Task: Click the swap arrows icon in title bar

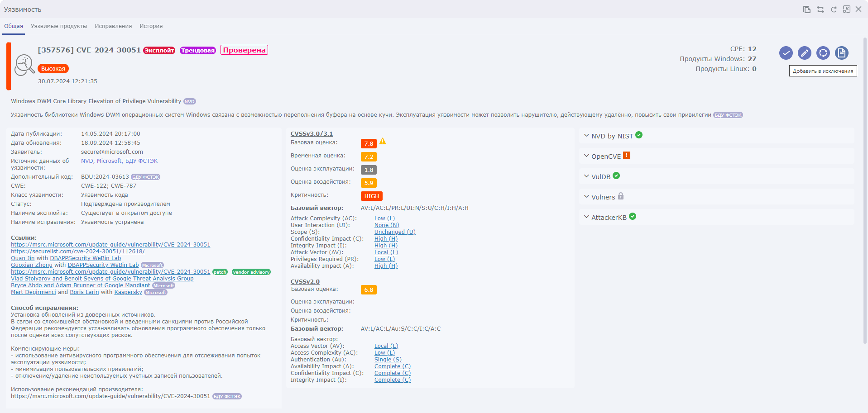Action: tap(820, 9)
